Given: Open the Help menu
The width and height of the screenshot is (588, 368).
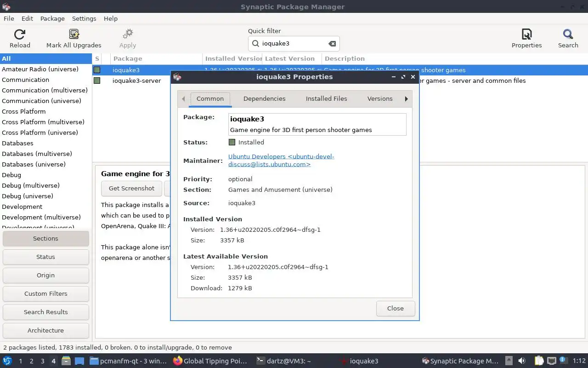Looking at the screenshot, I should coord(111,18).
